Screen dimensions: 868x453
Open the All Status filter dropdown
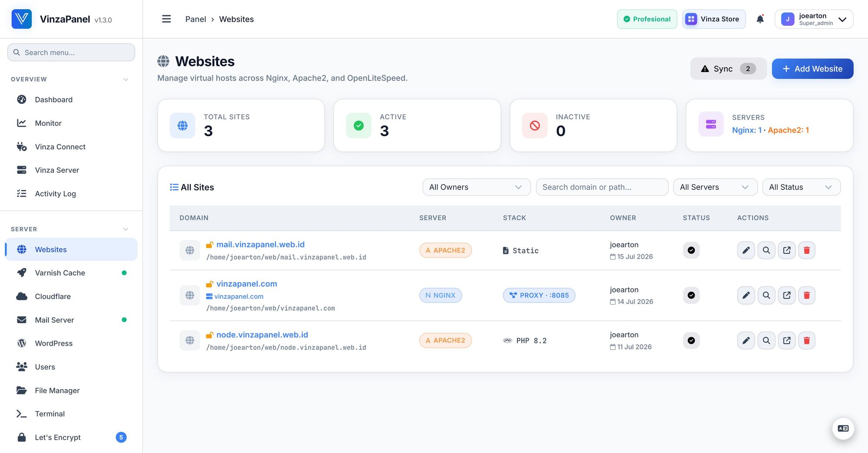(801, 187)
